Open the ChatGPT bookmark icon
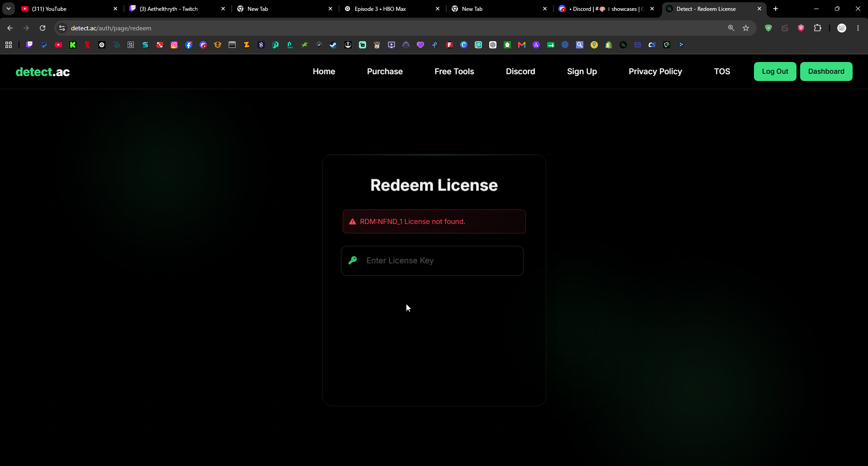The height and width of the screenshot is (466, 868). [493, 45]
